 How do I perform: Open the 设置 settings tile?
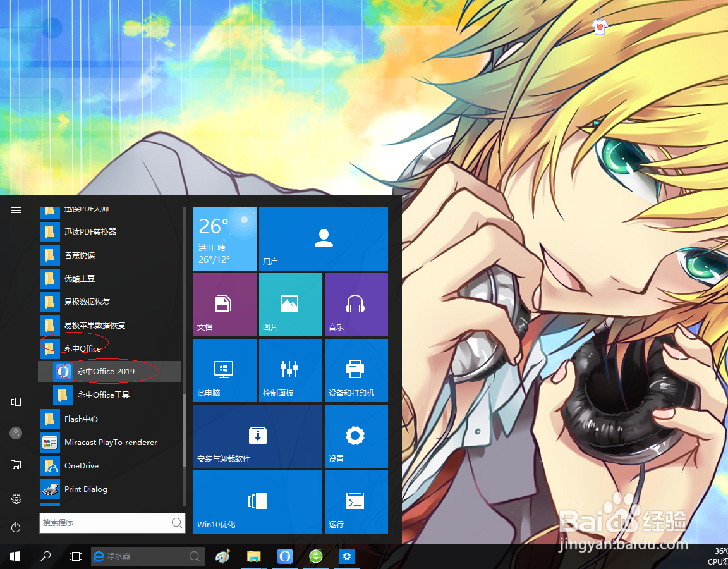pyautogui.click(x=356, y=436)
